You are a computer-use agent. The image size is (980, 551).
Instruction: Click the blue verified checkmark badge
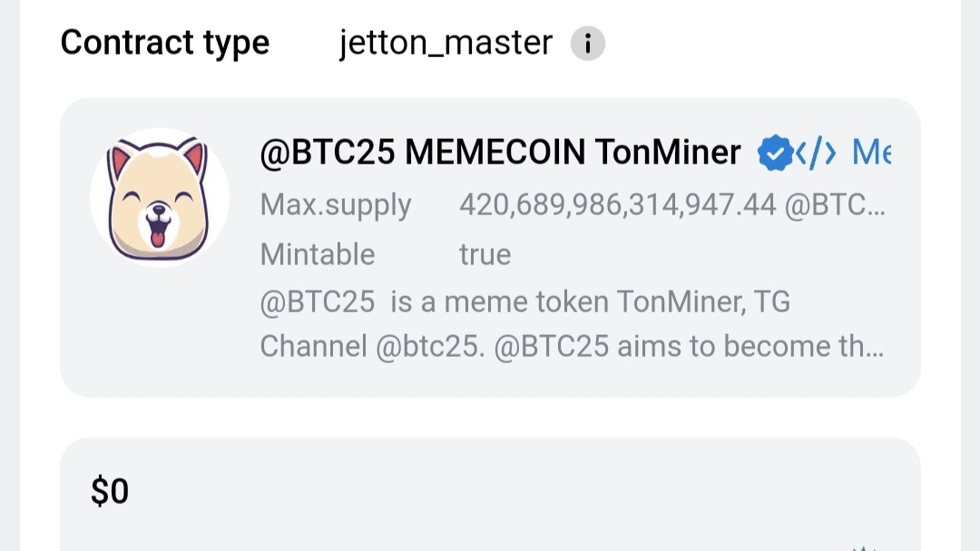click(x=774, y=153)
